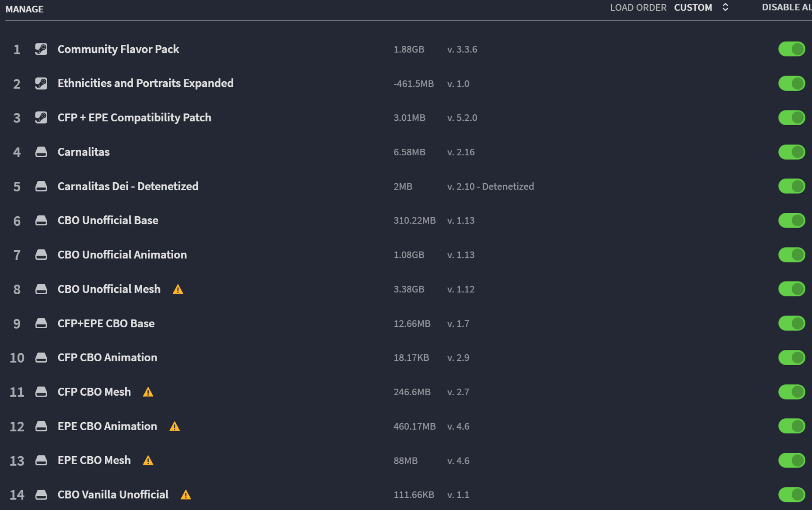Click warning triangle on CBO Unofficial Mesh

[178, 289]
